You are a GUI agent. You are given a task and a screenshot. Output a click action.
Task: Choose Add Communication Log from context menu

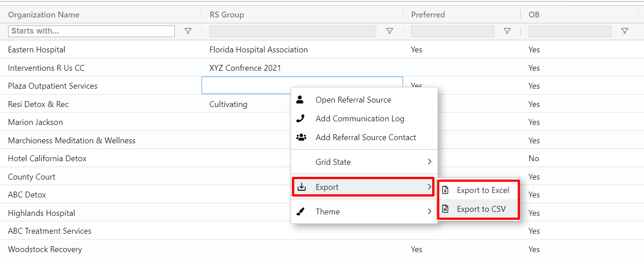point(360,119)
